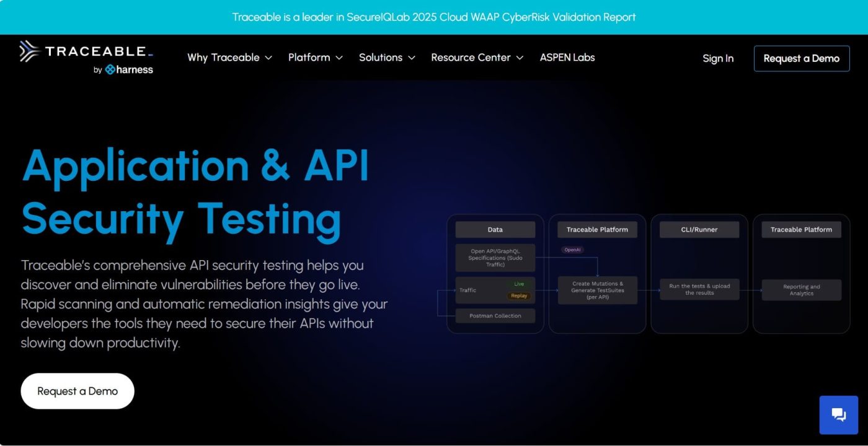The height and width of the screenshot is (446, 868).
Task: Click the Application & API Security Testing heading
Action: tap(195, 193)
